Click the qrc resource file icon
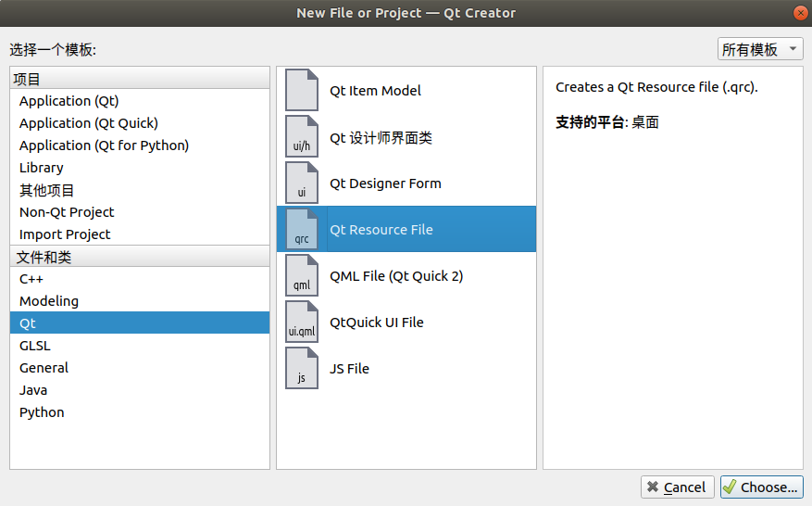Screen dimensions: 812x506 (x=302, y=229)
